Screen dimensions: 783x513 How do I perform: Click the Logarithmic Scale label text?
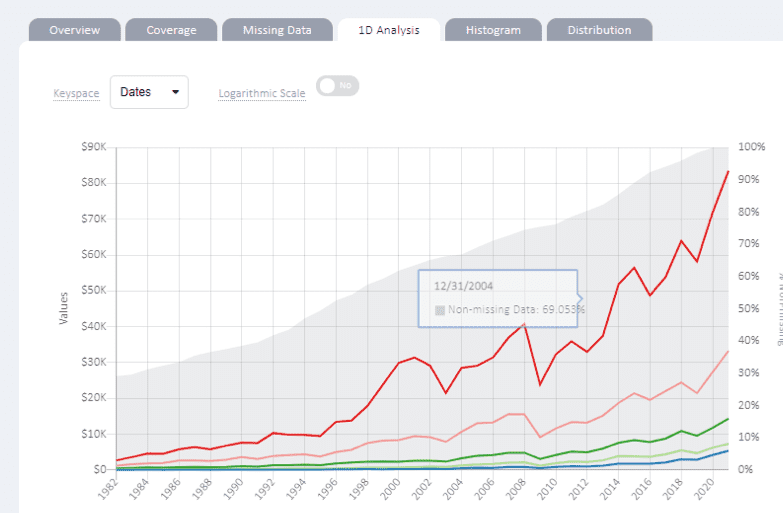coord(262,94)
